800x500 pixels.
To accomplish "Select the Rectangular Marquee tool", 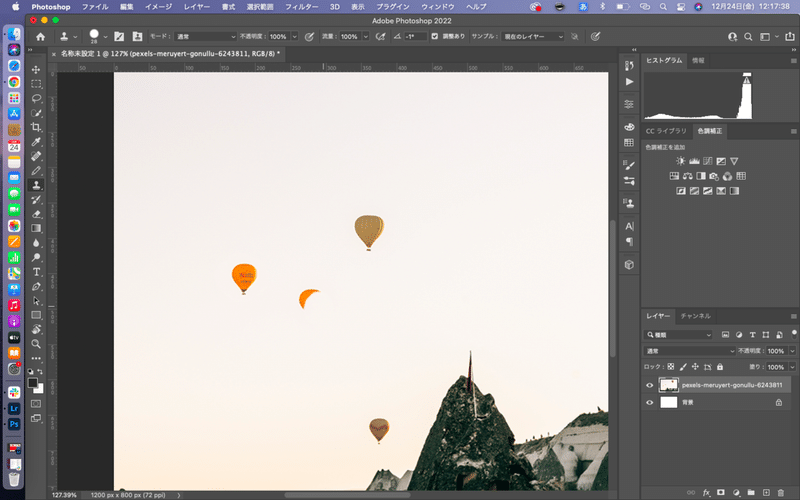I will click(36, 84).
